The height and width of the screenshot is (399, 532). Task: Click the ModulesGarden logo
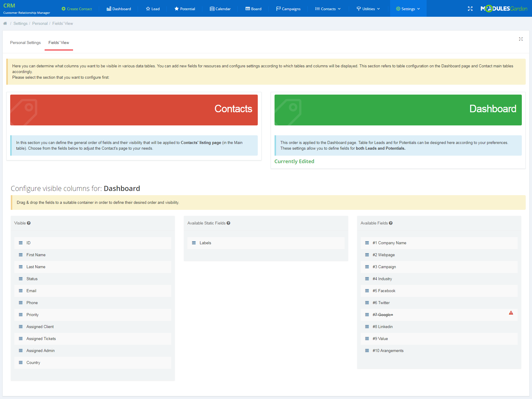point(504,9)
